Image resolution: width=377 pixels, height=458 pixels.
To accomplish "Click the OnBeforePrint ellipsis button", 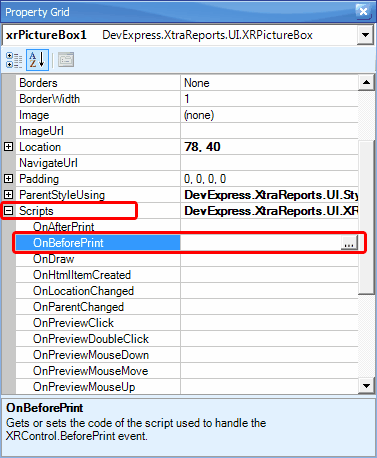I will (x=349, y=243).
